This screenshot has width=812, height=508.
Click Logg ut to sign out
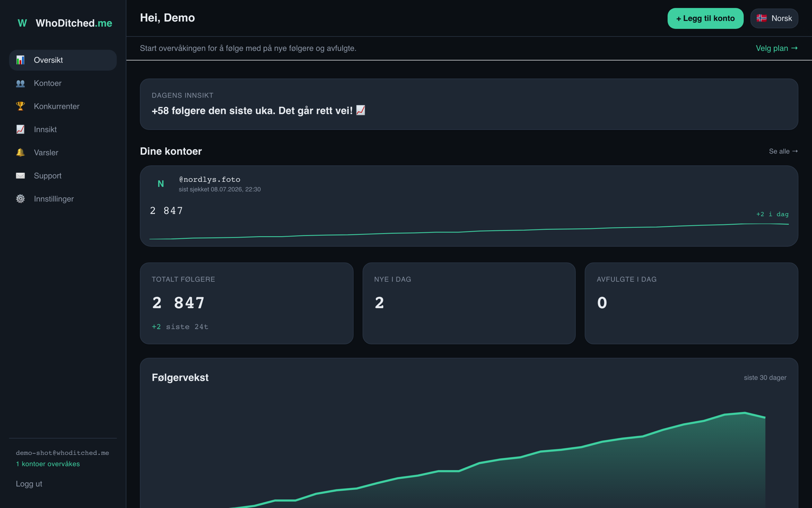click(29, 484)
